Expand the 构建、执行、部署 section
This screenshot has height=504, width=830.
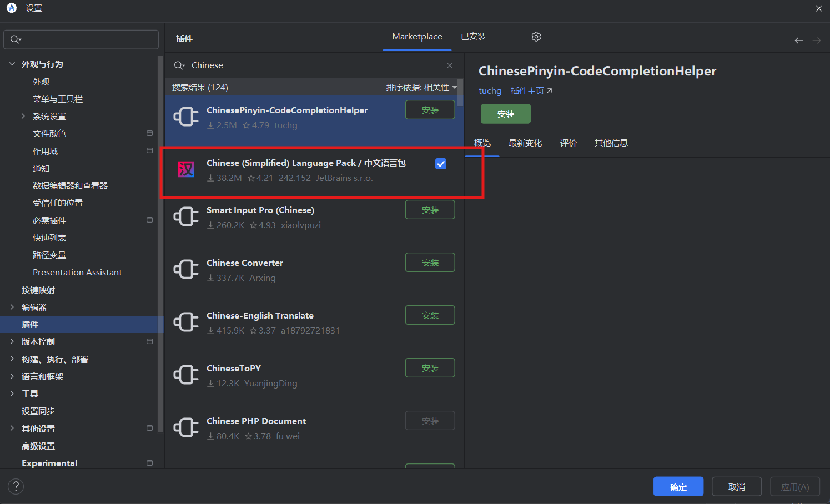point(12,359)
